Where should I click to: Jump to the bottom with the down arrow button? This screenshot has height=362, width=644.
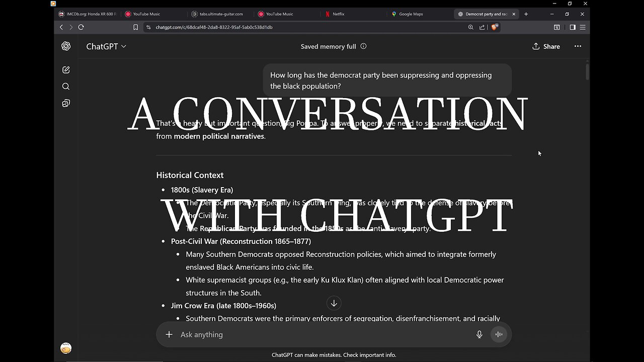pyautogui.click(x=334, y=303)
